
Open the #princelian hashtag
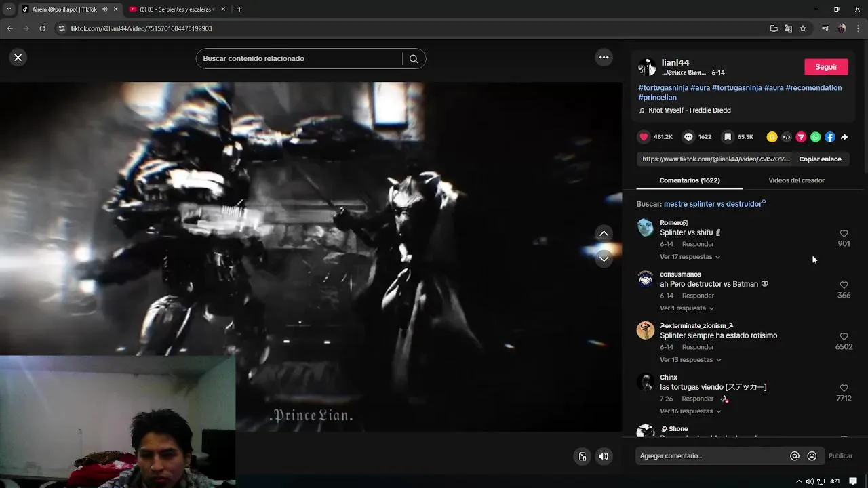pos(657,98)
